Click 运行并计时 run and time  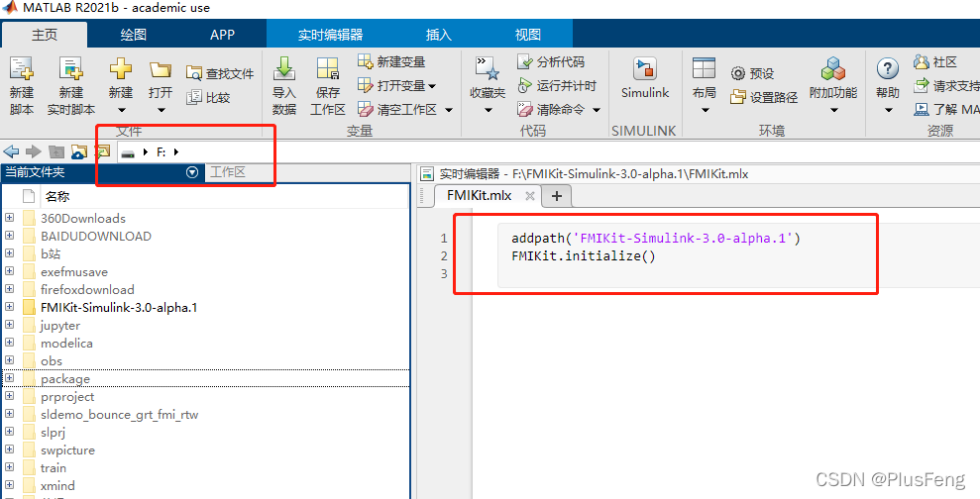pos(558,85)
